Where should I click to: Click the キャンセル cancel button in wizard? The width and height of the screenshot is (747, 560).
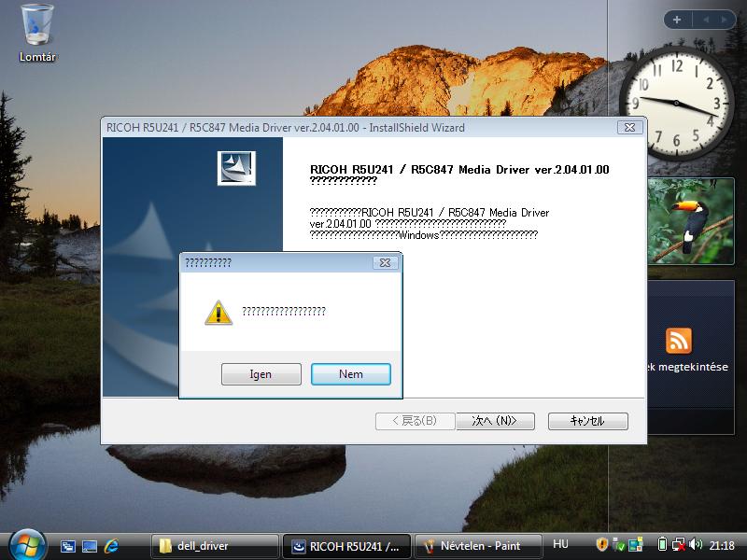[587, 421]
